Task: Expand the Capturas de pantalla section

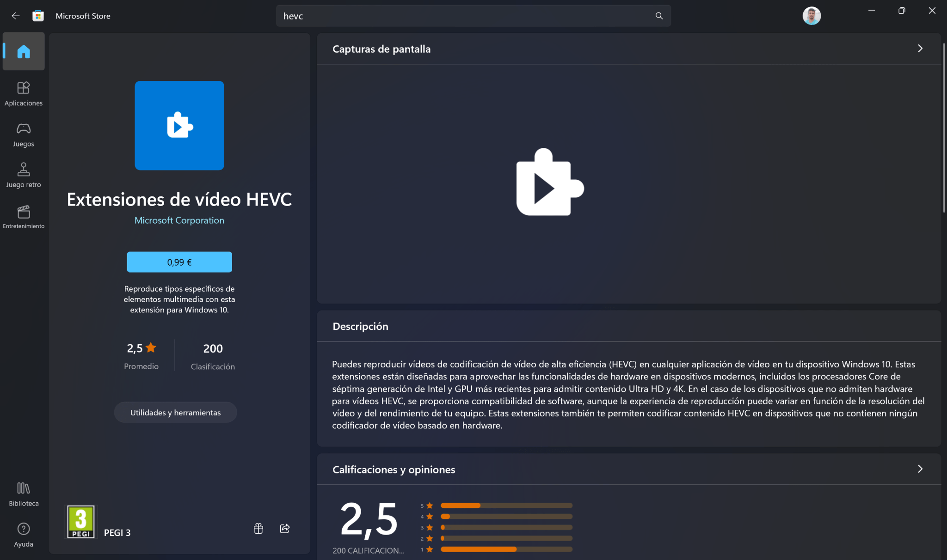Action: (920, 48)
